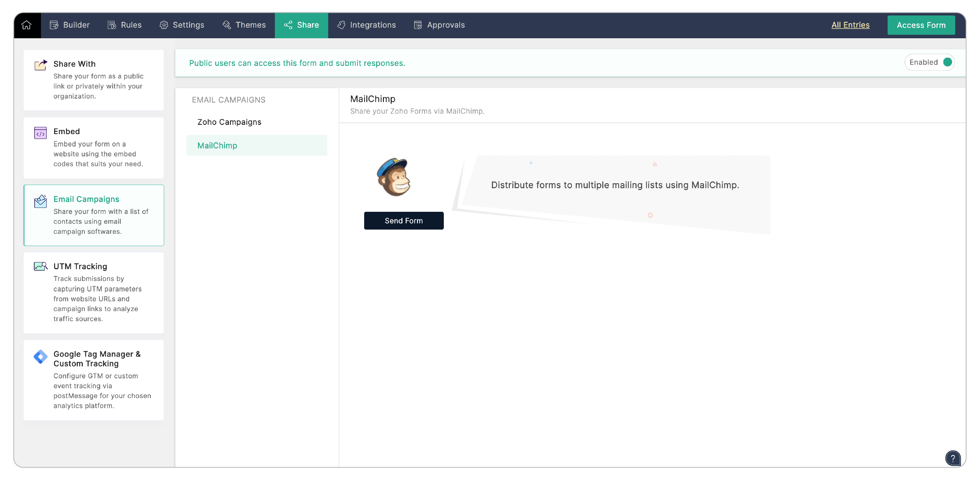Screen dimensions: 980x480
Task: Open All Entries link
Action: pyautogui.click(x=850, y=25)
